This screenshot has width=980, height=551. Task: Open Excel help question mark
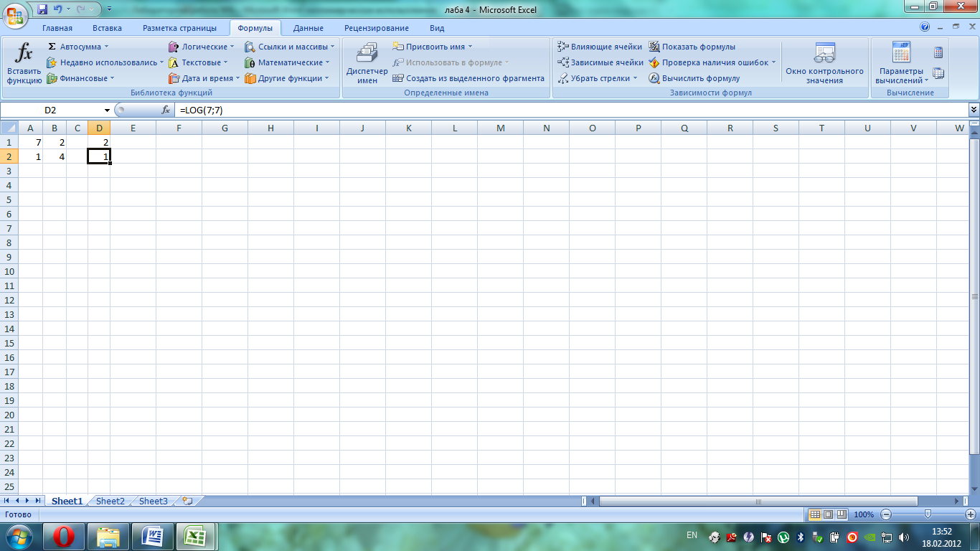[925, 27]
